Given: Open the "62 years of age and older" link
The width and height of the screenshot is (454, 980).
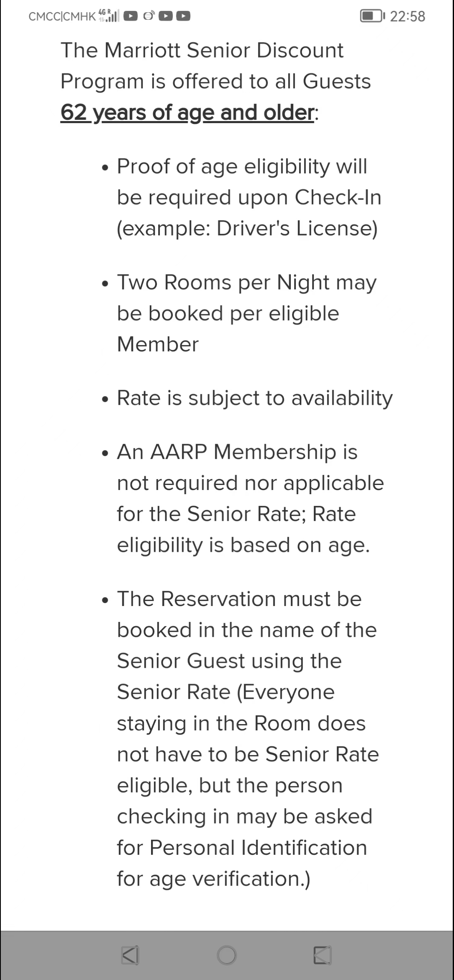Looking at the screenshot, I should pos(187,112).
